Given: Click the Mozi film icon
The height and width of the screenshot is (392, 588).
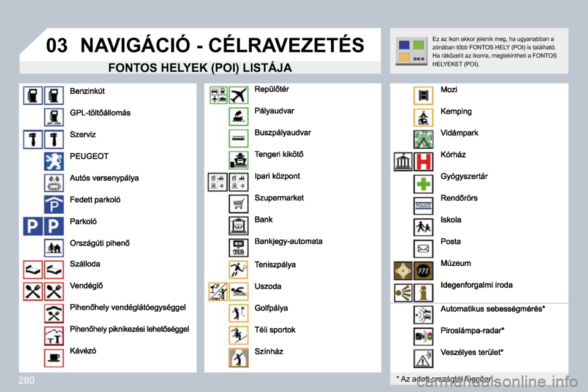Looking at the screenshot, I should coord(423,96).
